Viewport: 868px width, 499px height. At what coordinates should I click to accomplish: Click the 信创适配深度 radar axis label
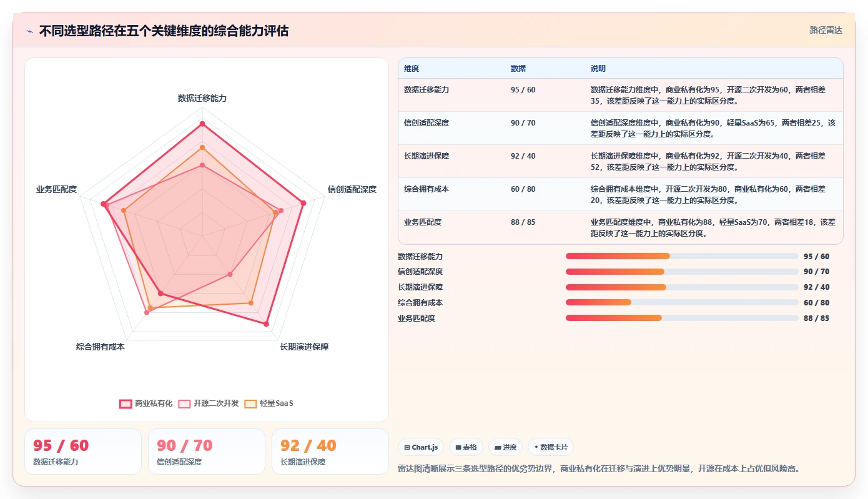click(x=352, y=189)
